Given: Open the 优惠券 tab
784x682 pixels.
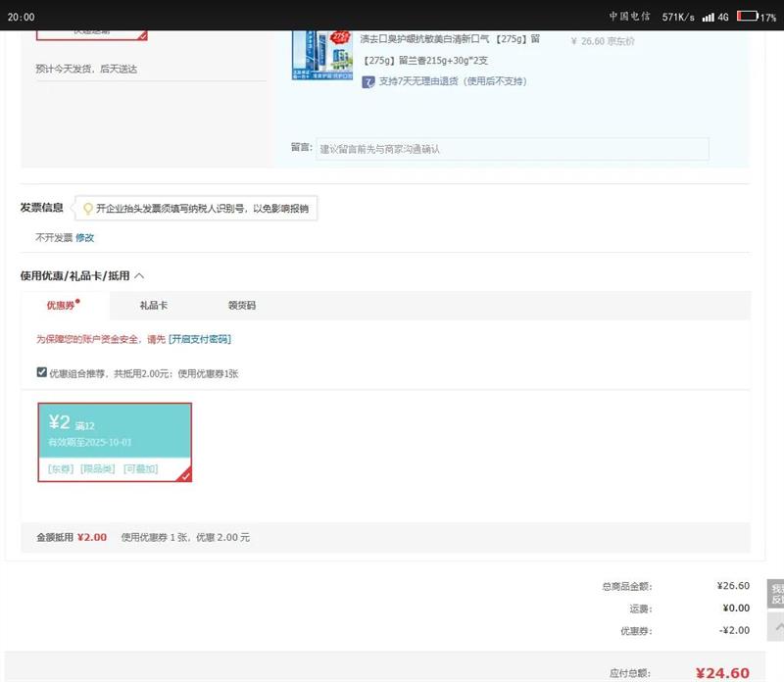Looking at the screenshot, I should (x=61, y=306).
